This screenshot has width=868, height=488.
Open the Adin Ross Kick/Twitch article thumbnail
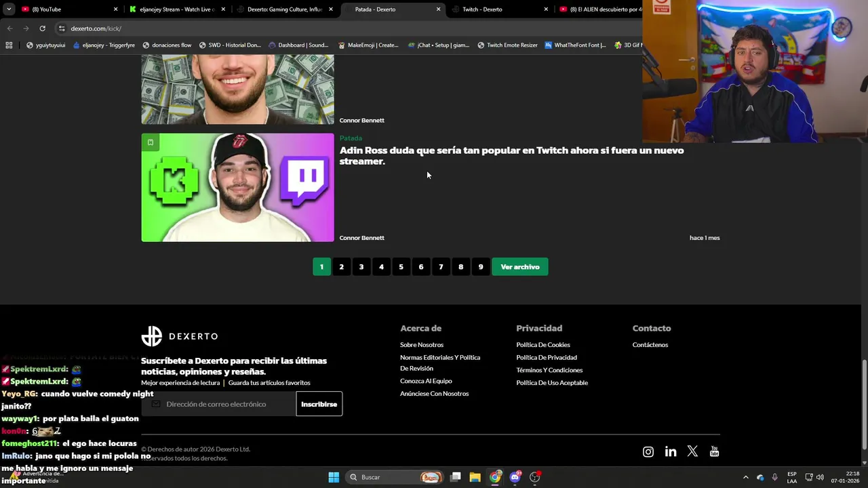click(x=237, y=187)
